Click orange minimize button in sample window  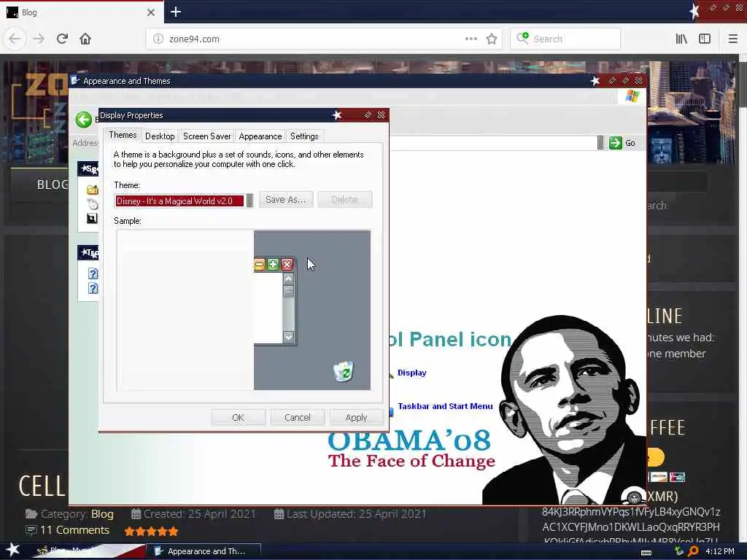coord(259,264)
